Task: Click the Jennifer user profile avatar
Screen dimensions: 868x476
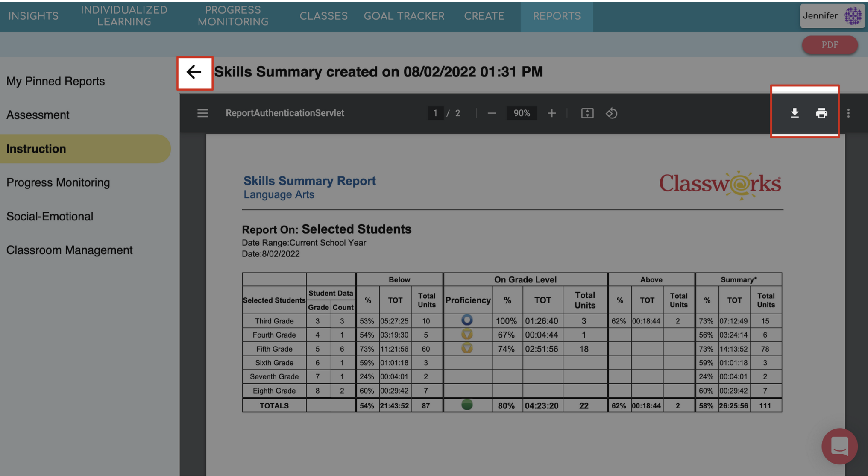Action: 853,16
